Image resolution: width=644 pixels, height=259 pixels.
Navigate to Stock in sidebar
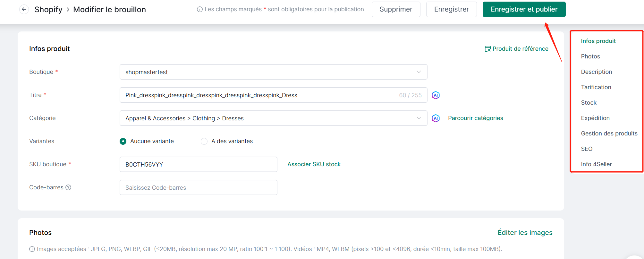(x=589, y=103)
